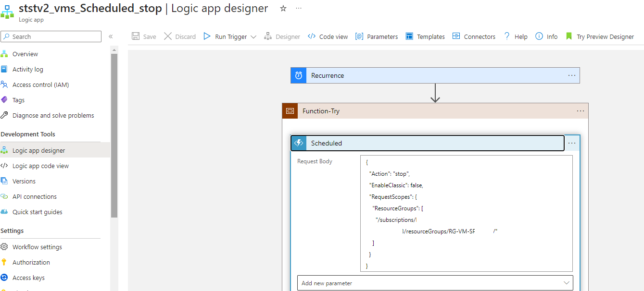Click inside the Request Body JSON field

pos(467,214)
